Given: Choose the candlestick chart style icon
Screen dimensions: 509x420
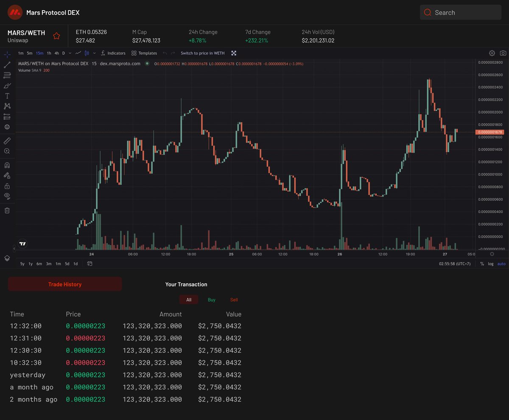Looking at the screenshot, I should click(x=87, y=53).
